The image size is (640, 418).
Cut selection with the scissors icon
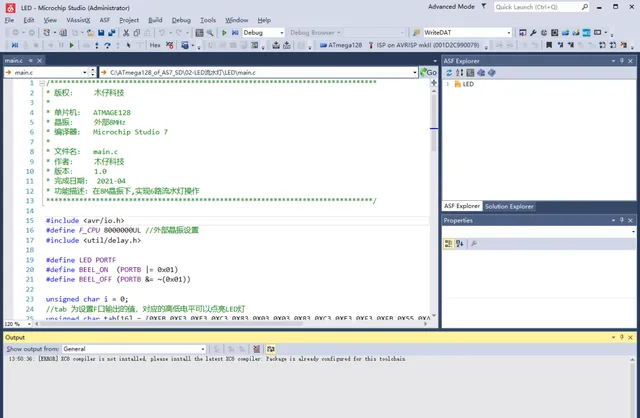pyautogui.click(x=126, y=33)
